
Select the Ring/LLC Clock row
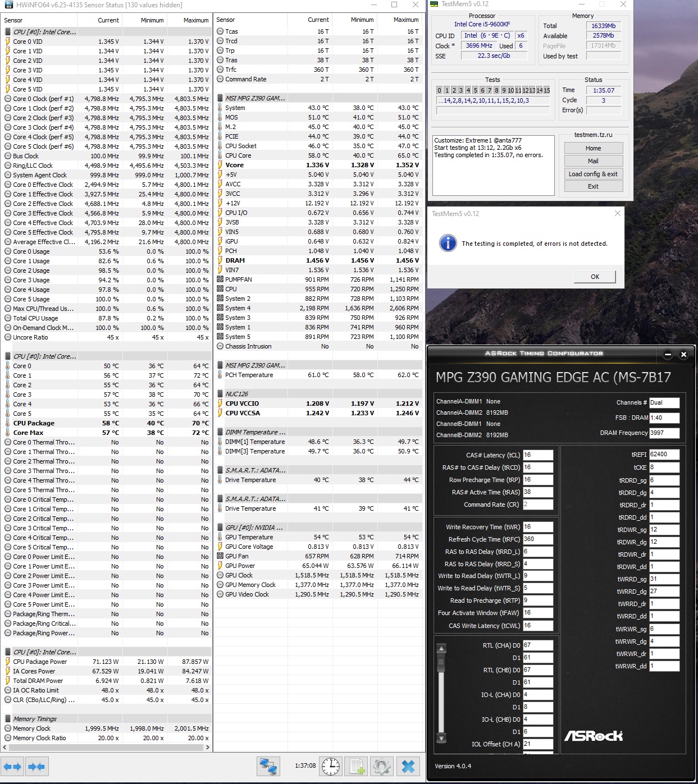click(x=107, y=166)
